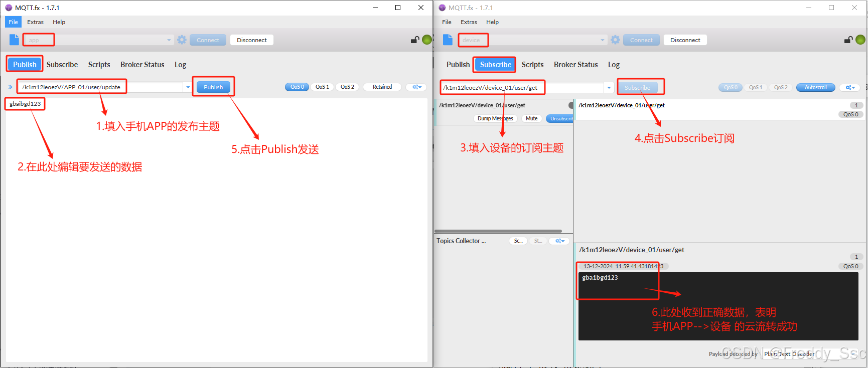868x368 pixels.
Task: Select Subscribe tab in right window
Action: (495, 64)
